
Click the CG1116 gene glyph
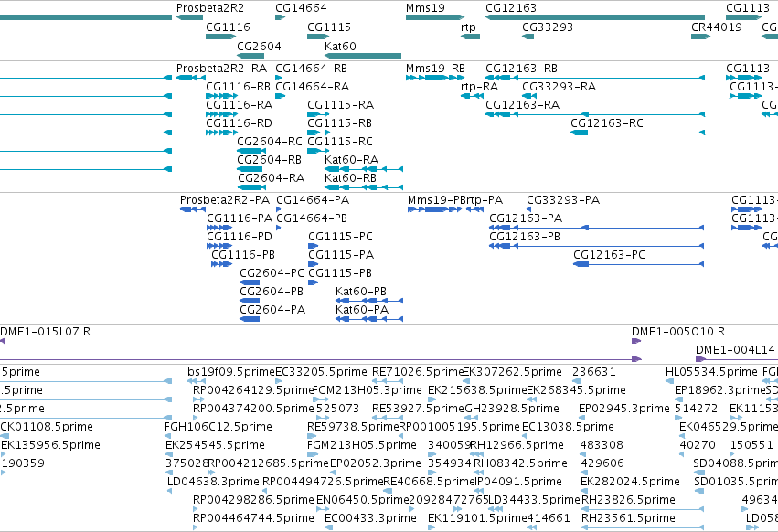(x=221, y=37)
